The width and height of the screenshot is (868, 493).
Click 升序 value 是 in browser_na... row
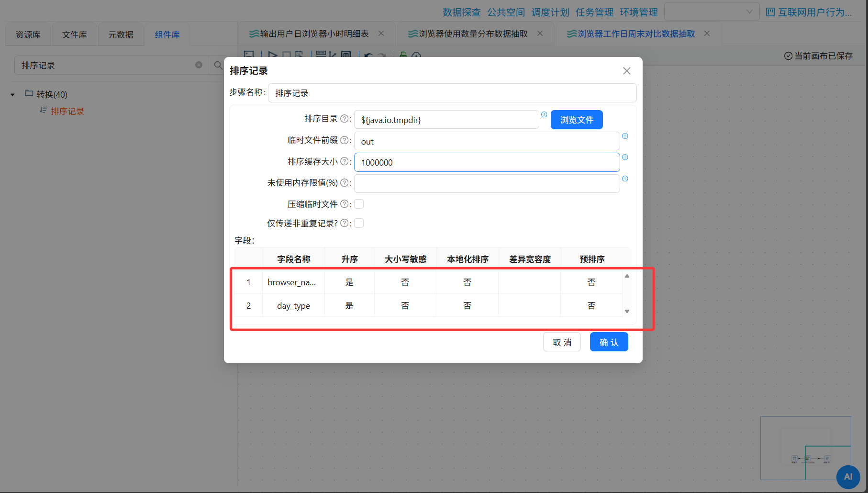click(x=349, y=282)
